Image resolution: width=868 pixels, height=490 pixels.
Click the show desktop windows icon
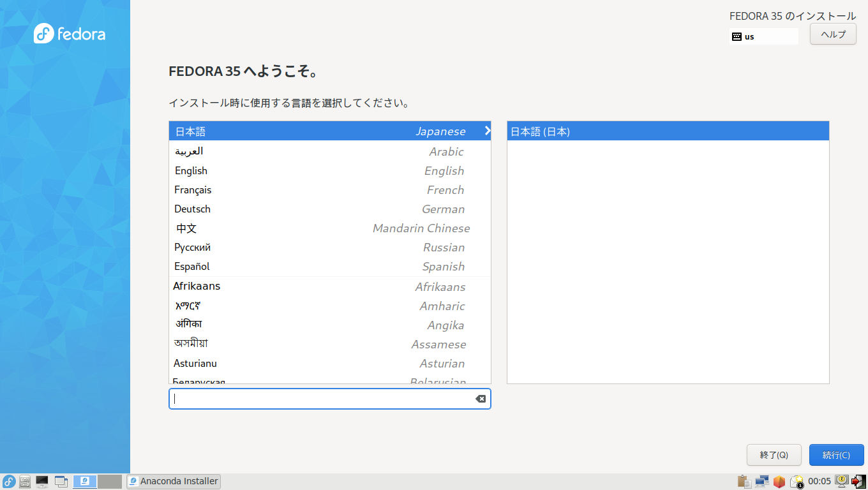pyautogui.click(x=61, y=482)
